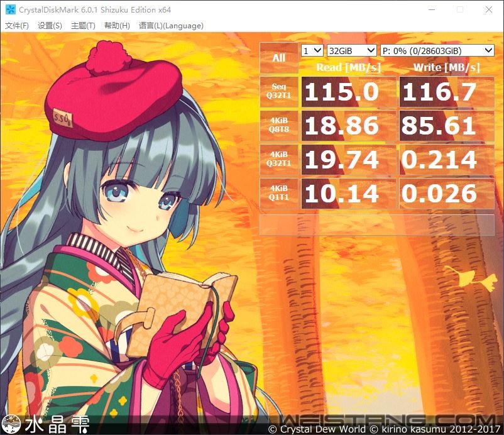
Task: Select the 4KiB Q1T1 write result 0.026
Action: tap(446, 194)
